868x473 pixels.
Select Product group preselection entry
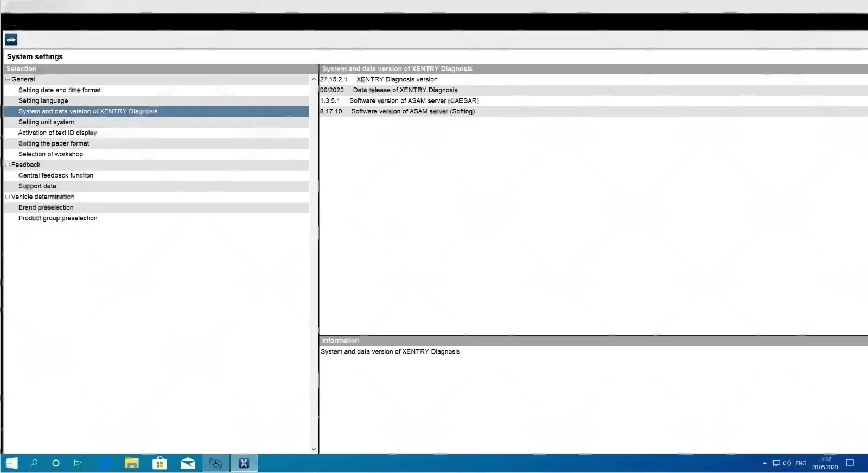(157, 218)
